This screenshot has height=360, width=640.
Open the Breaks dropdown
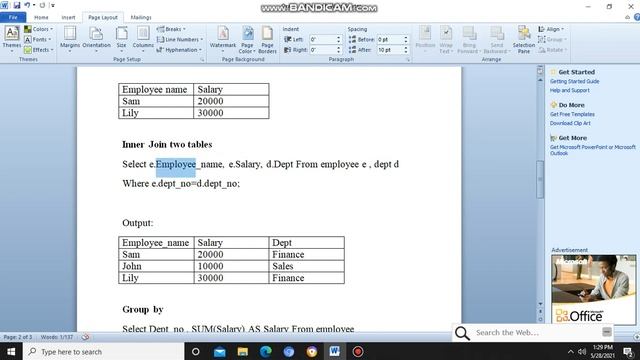point(171,29)
